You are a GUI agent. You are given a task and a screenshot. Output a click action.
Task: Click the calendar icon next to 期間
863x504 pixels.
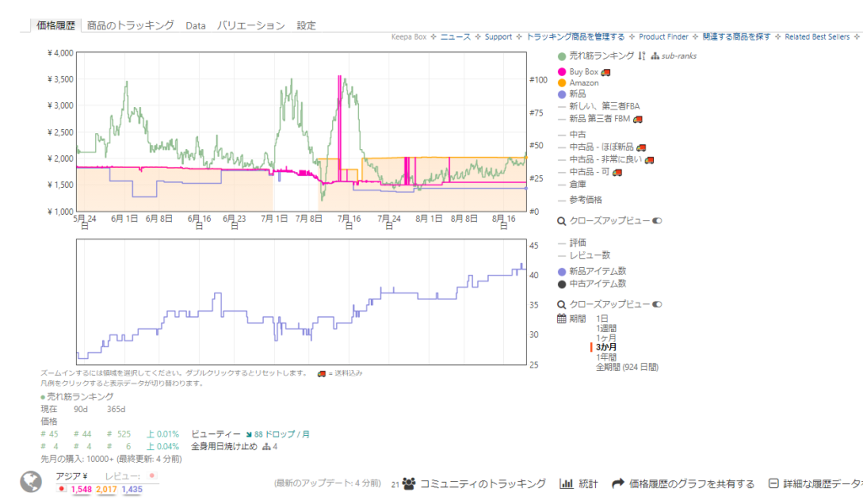click(562, 319)
